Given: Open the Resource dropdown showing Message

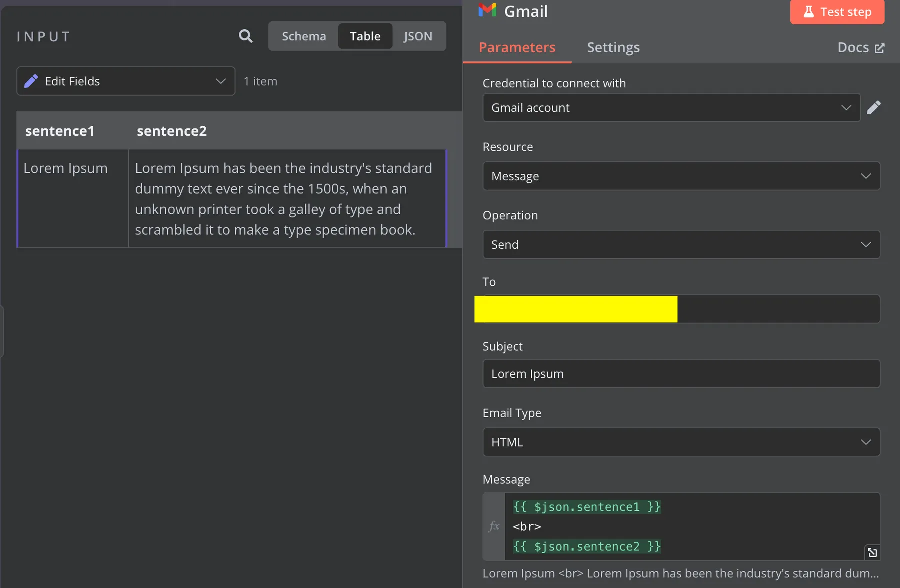Looking at the screenshot, I should point(681,176).
